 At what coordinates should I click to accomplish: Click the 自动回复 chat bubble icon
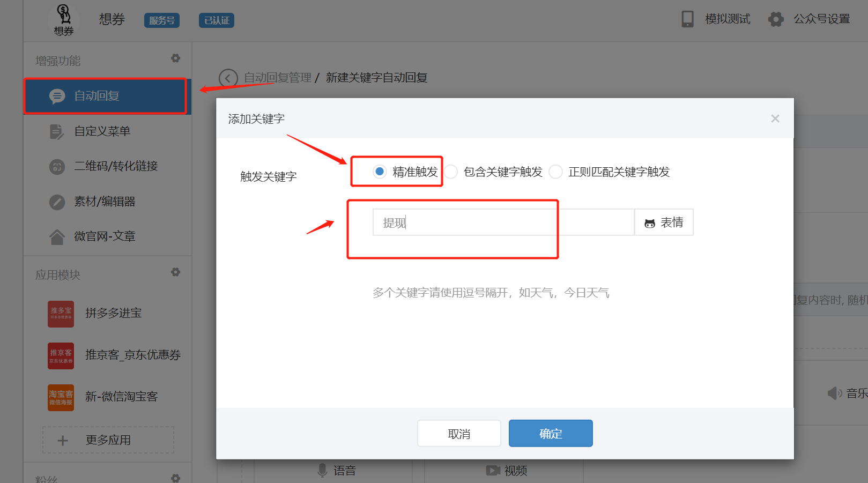pos(57,96)
